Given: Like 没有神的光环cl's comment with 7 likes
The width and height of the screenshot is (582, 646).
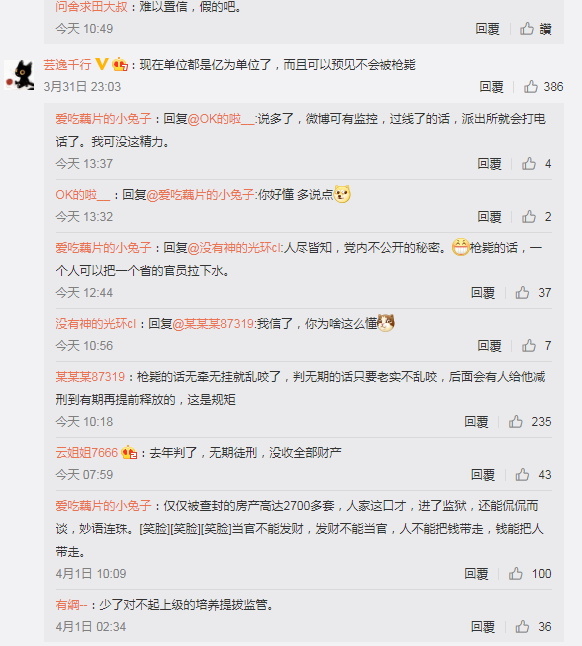Looking at the screenshot, I should click(529, 346).
